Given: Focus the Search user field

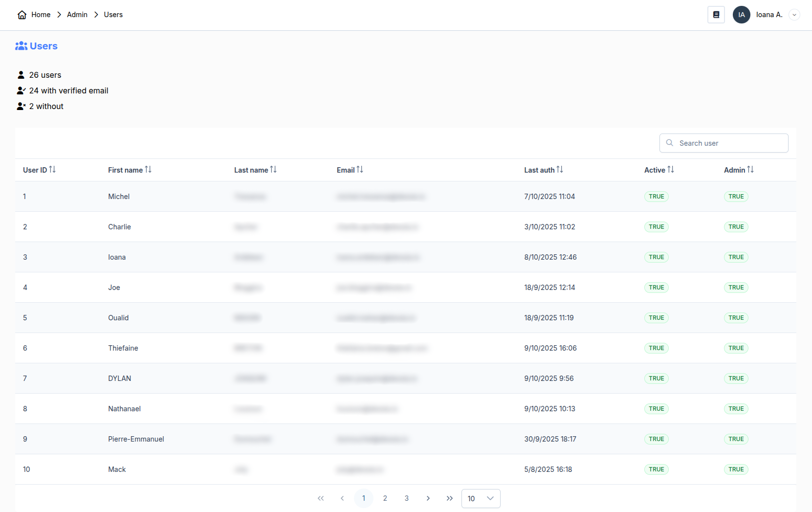Looking at the screenshot, I should 724,143.
